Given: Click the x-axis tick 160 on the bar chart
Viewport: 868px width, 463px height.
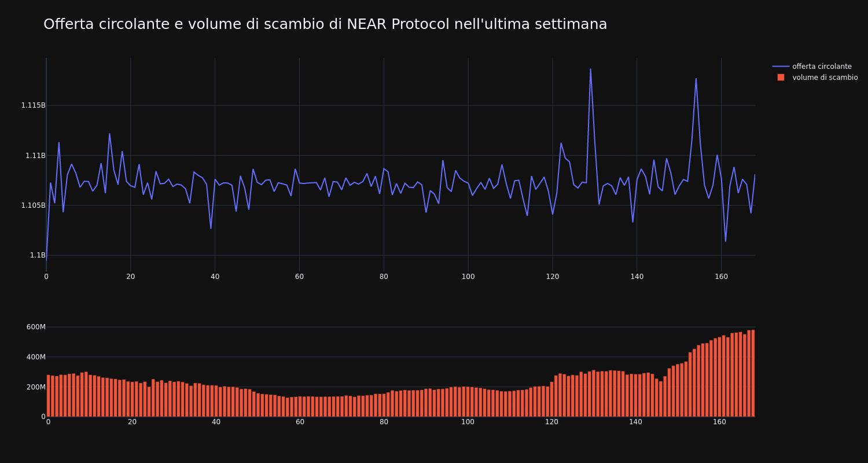Looking at the screenshot, I should [719, 422].
